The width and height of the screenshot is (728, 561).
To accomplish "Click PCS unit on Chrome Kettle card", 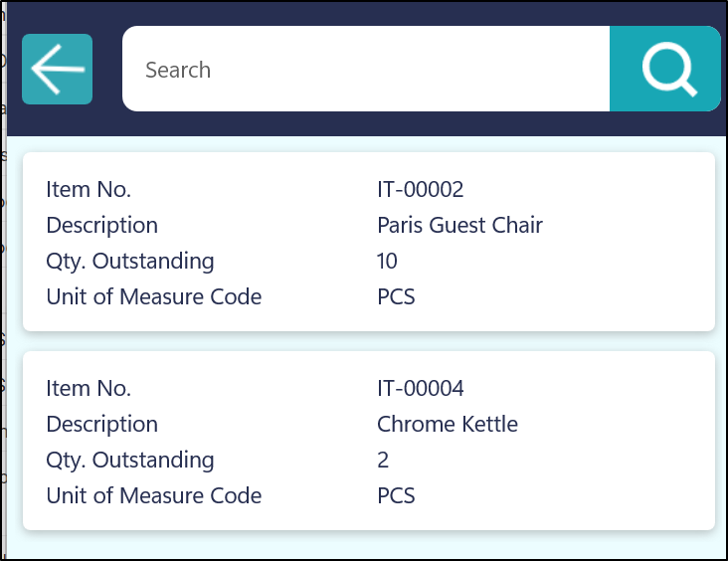I will [x=396, y=495].
